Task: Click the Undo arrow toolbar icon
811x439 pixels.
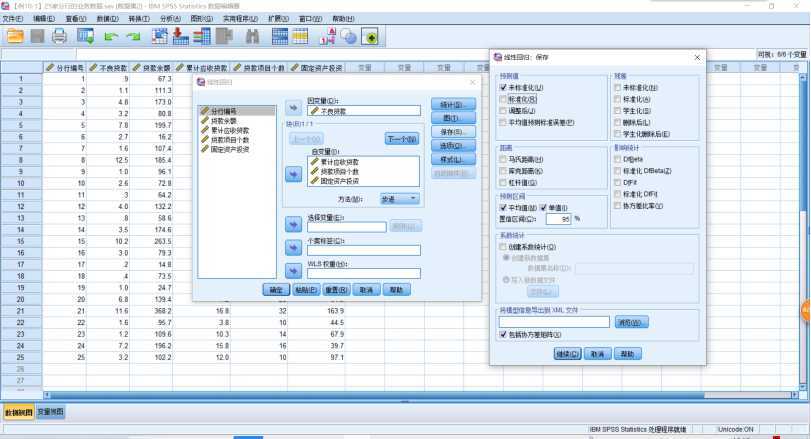Action: pos(111,37)
